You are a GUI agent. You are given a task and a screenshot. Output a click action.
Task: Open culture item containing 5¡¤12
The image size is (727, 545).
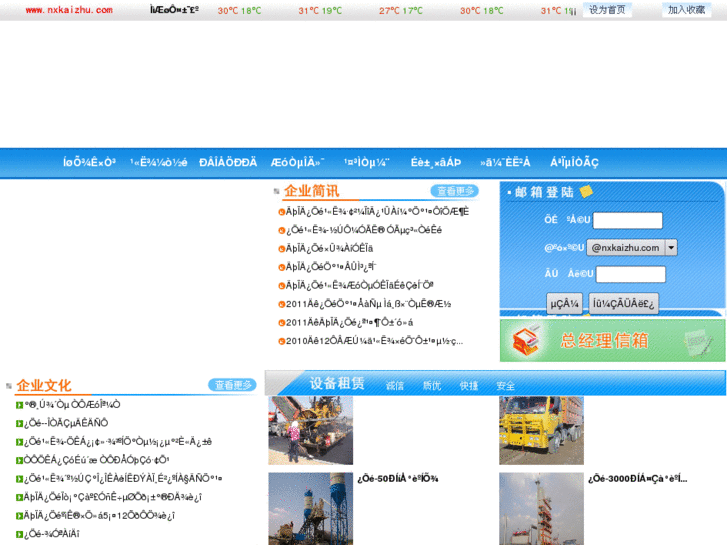coord(99,516)
